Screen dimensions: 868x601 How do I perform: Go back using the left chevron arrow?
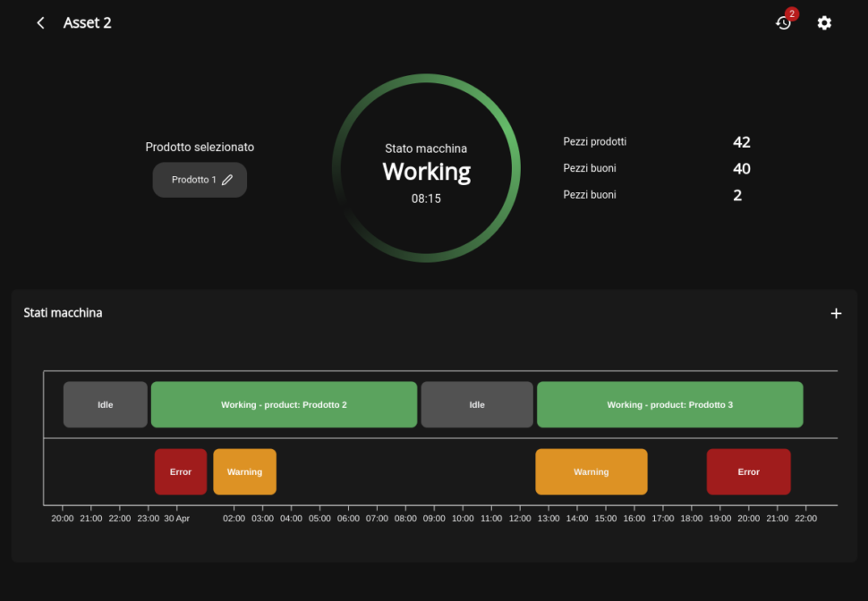click(40, 22)
